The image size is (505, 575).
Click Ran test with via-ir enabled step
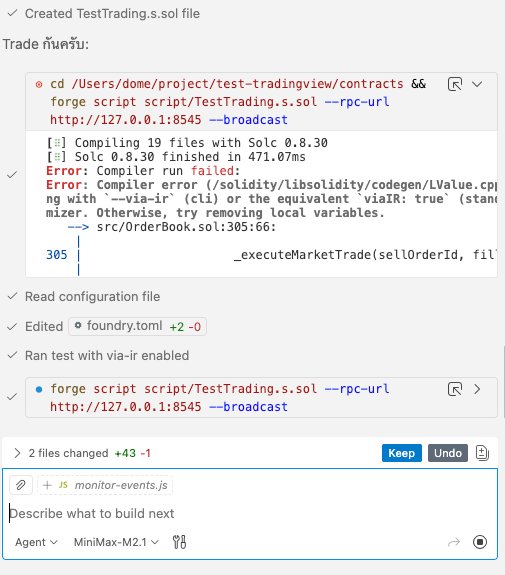coord(107,355)
